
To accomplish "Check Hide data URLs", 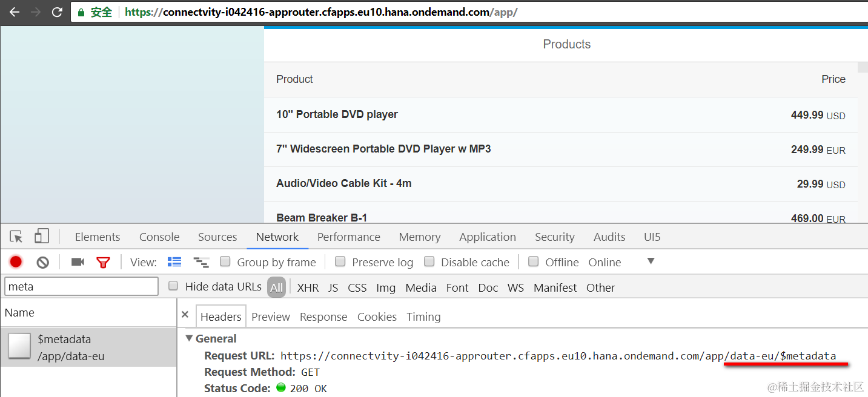I will (173, 286).
